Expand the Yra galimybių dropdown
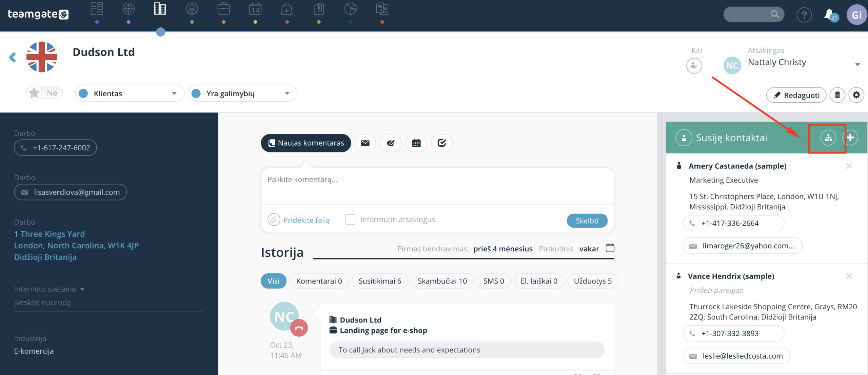868x375 pixels. (x=242, y=93)
